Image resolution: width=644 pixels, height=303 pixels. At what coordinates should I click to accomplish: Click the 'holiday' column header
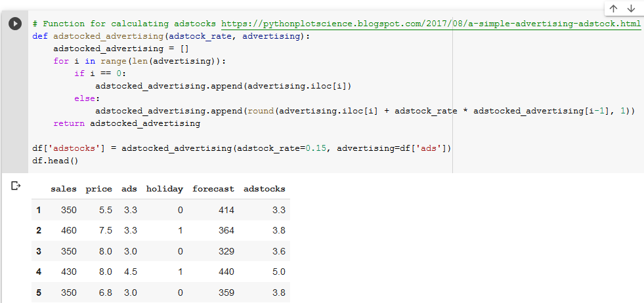tap(165, 190)
